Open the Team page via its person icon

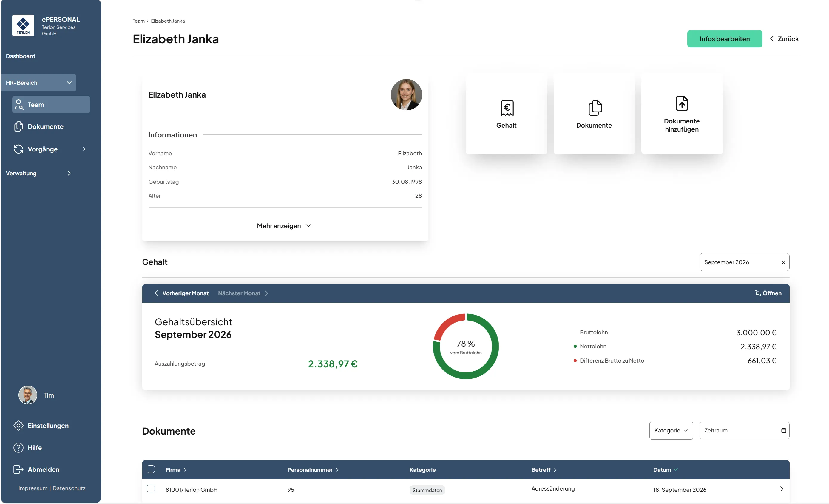(x=19, y=105)
